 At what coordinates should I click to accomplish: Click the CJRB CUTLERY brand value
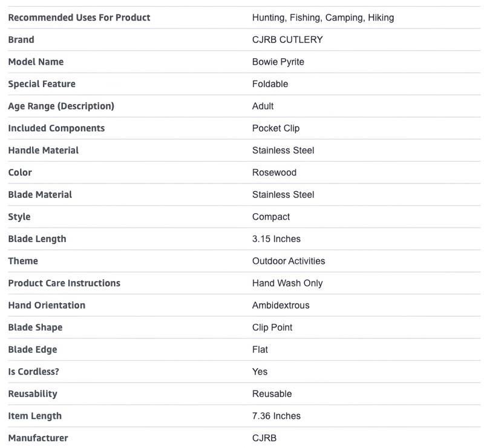[287, 40]
